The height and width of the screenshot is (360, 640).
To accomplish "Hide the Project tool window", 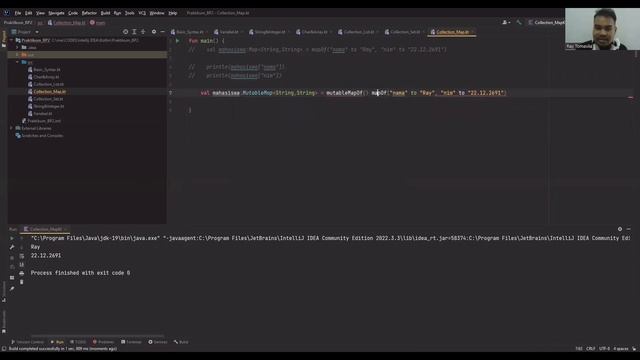I will (162, 32).
